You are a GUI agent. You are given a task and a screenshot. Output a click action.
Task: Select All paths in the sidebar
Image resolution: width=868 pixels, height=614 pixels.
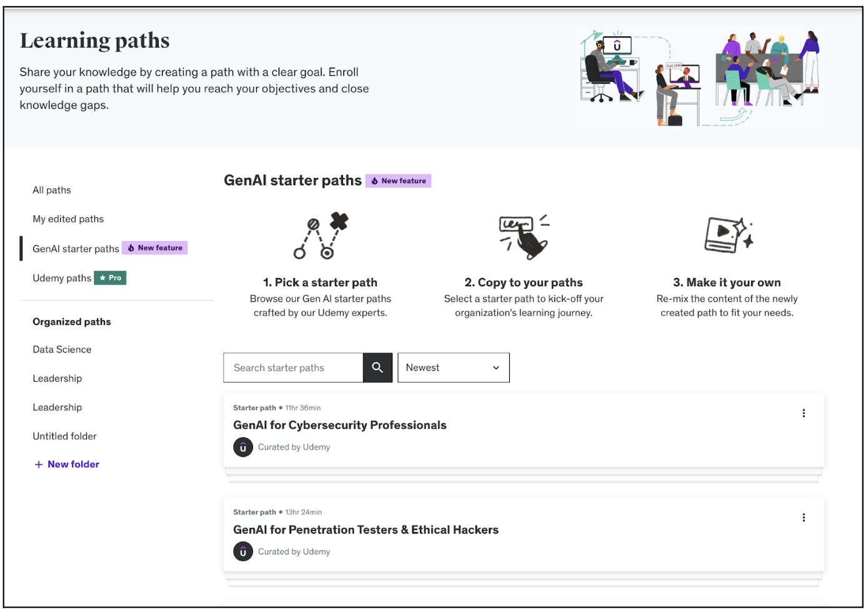coord(52,191)
